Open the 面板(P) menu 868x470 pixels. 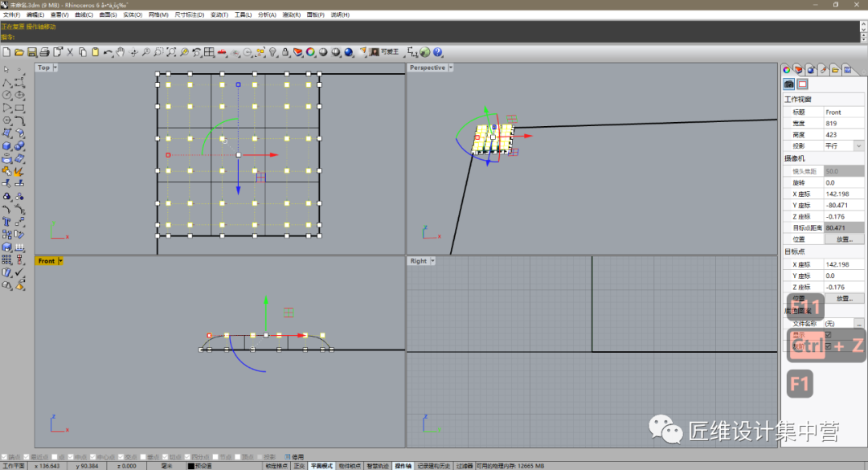316,15
